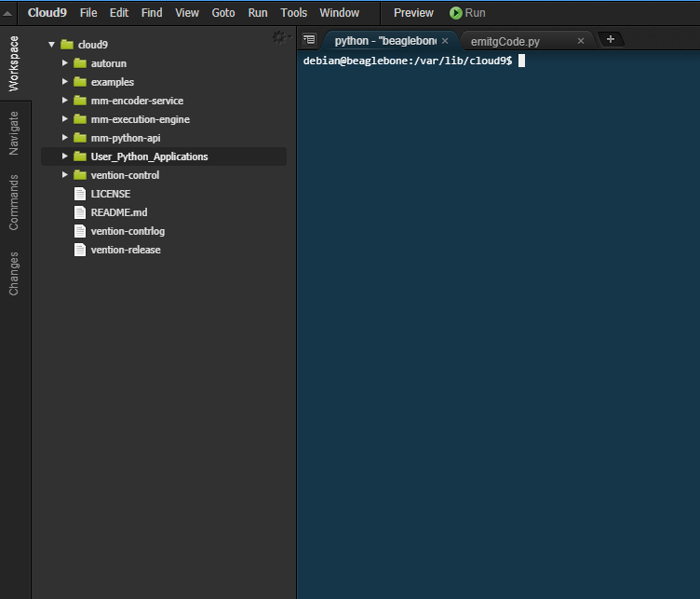Image resolution: width=700 pixels, height=599 pixels.
Task: Open the LICENSE file
Action: (110, 194)
